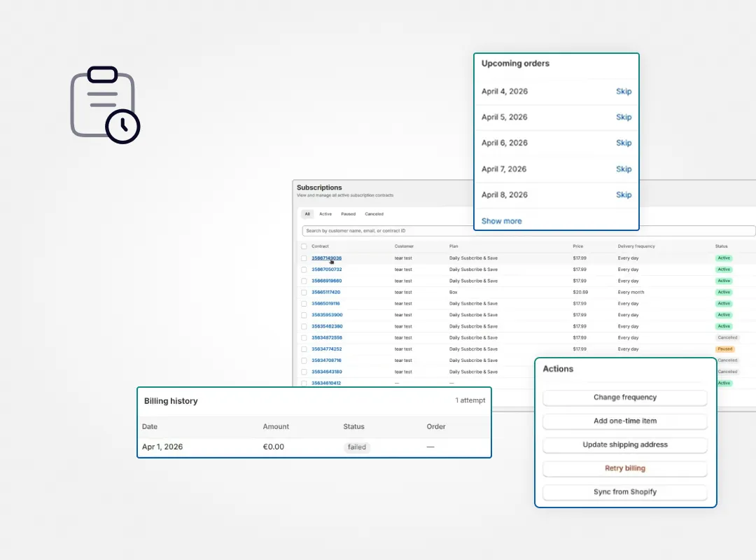Click the Delivery frequency column header
Viewport: 756px width, 560px height.
[636, 246]
